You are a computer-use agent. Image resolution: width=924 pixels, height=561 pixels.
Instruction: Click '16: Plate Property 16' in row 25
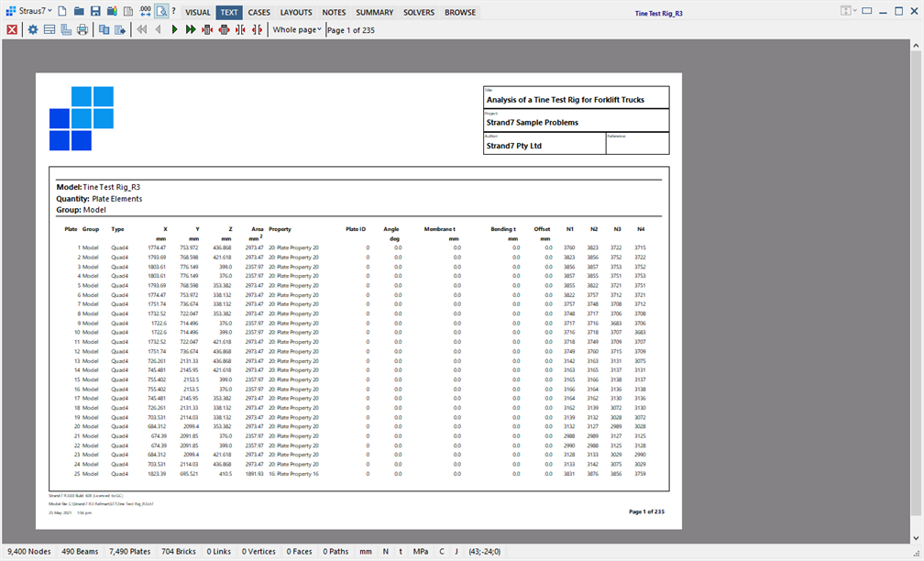point(293,474)
